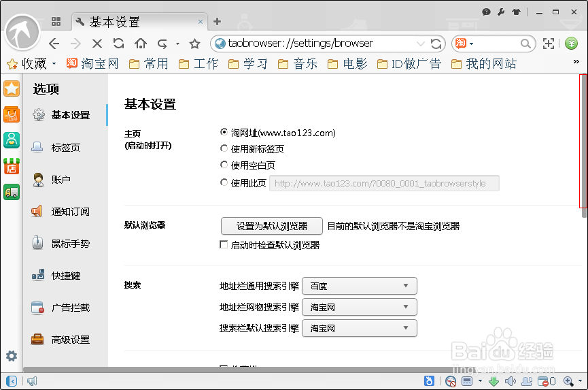The height and width of the screenshot is (390, 588).
Task: Expand the undo-close dropdown arrow in toolbar
Action: click(177, 44)
